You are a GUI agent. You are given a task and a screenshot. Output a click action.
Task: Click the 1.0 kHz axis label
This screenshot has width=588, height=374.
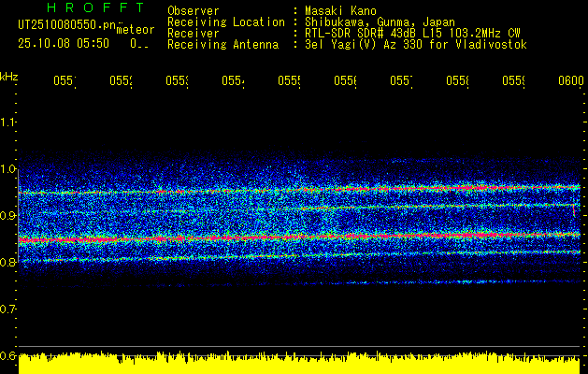click(x=7, y=168)
